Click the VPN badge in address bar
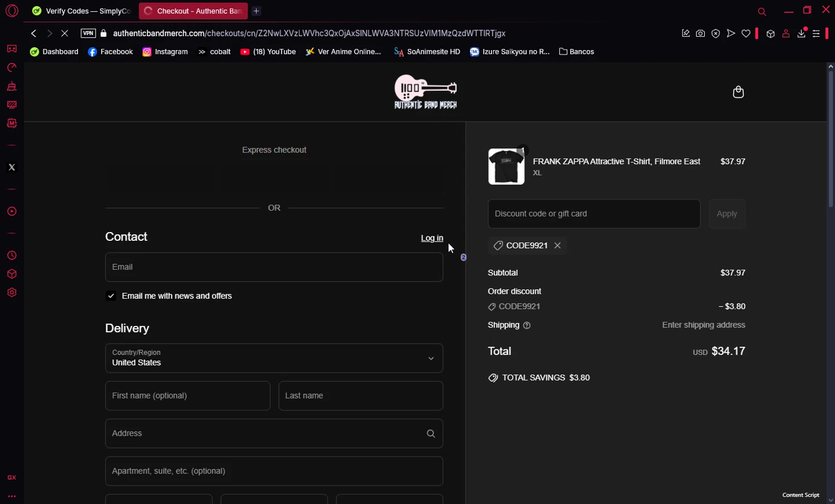 [88, 33]
